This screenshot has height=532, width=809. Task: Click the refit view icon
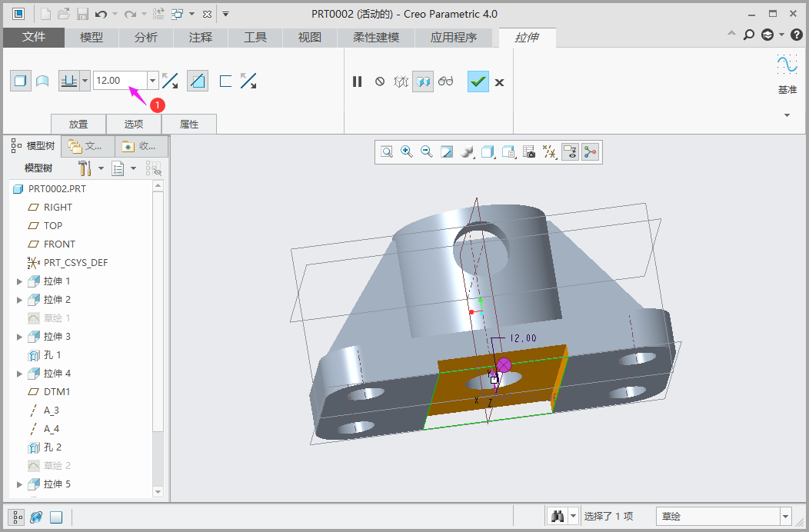pyautogui.click(x=387, y=152)
